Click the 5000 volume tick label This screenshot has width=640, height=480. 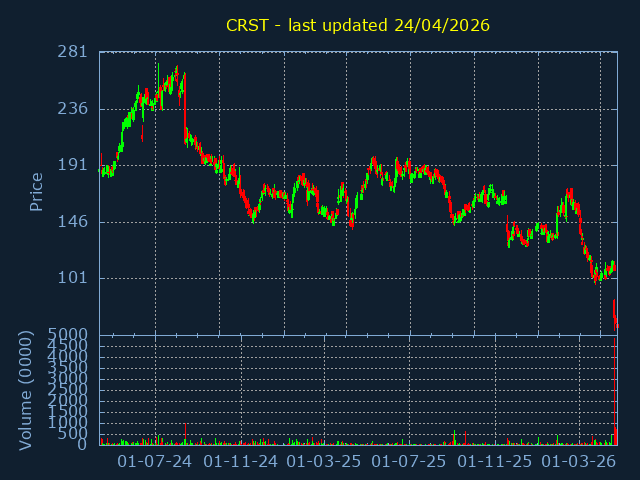tap(70, 334)
